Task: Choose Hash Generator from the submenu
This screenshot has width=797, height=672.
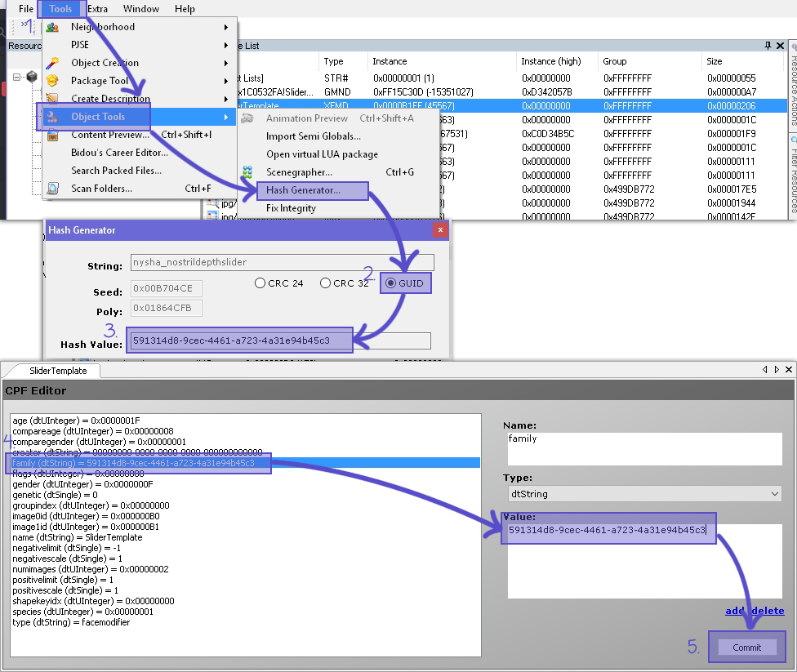Action: pyautogui.click(x=303, y=190)
